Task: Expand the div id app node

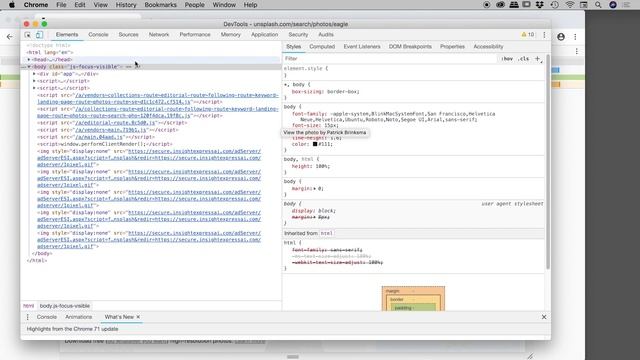Action: click(x=34, y=74)
